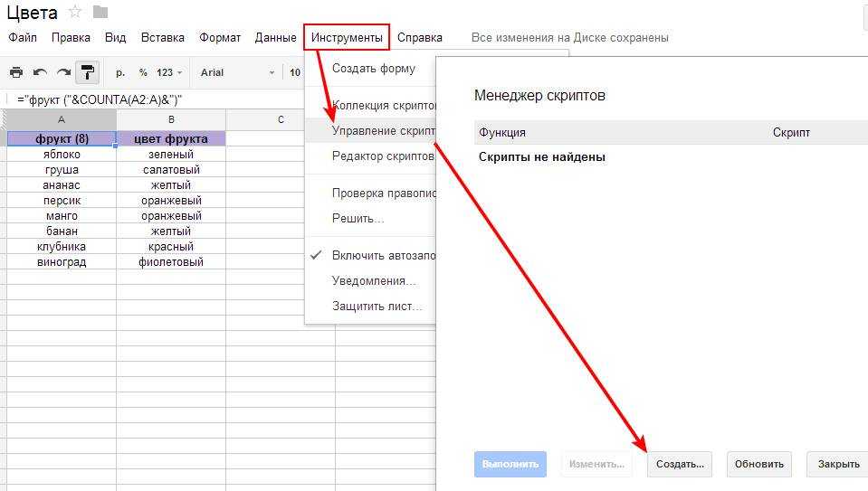The image size is (868, 491).
Task: Click the Инструменты menu
Action: point(347,38)
